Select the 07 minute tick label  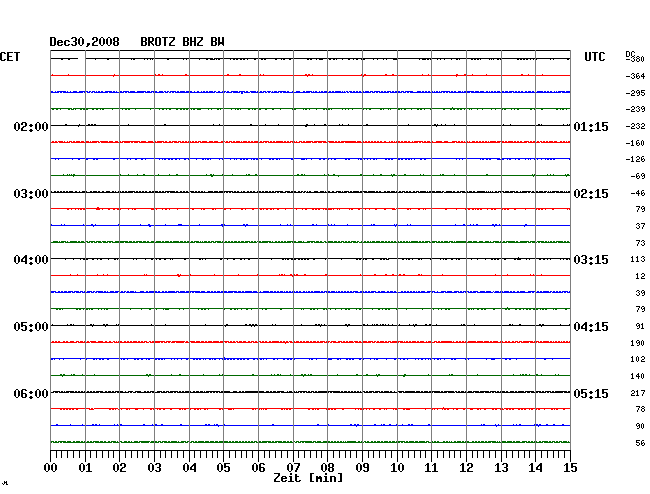[x=293, y=468]
